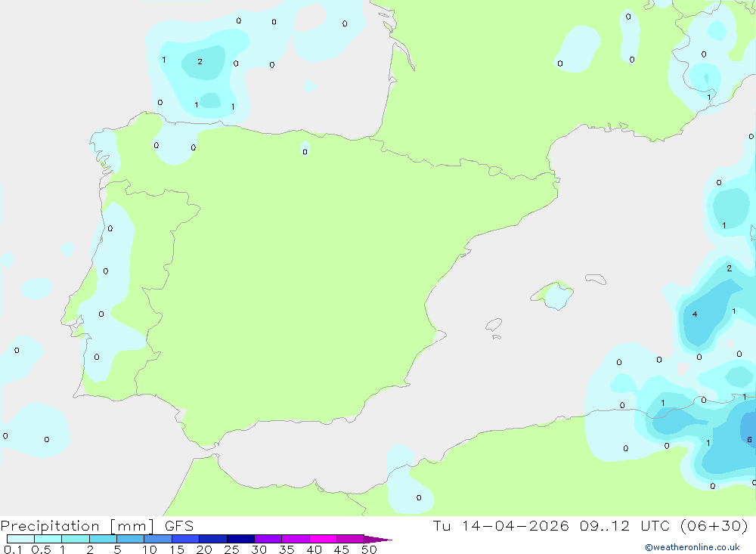This screenshot has width=756, height=554.
Task: Pick the 10–15 mm legend color swatch
Action: tap(158, 539)
